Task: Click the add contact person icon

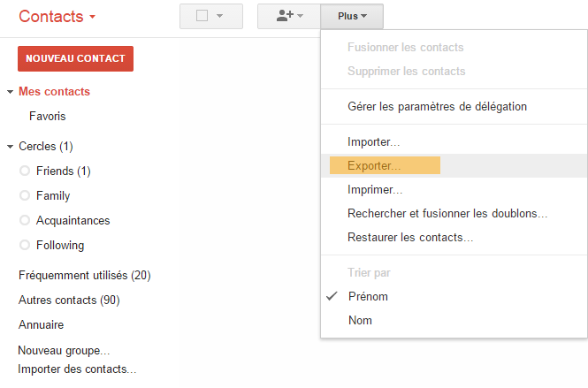Action: point(285,16)
